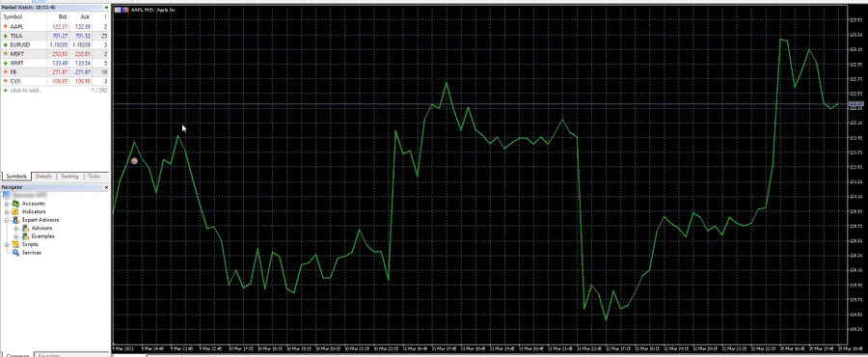Viewport: 868px width, 357px height.
Task: Select the WMT symbol row
Action: (x=55, y=63)
